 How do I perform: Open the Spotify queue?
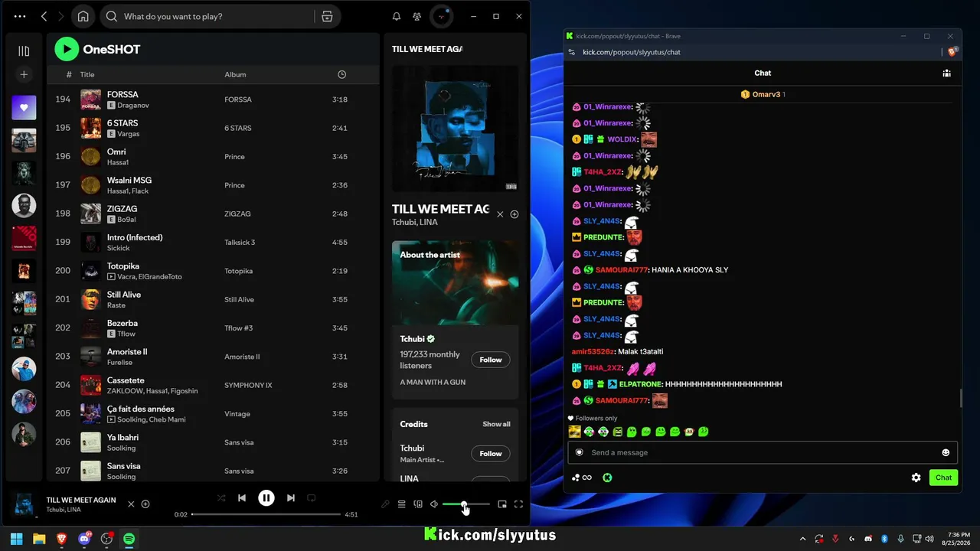tap(401, 504)
